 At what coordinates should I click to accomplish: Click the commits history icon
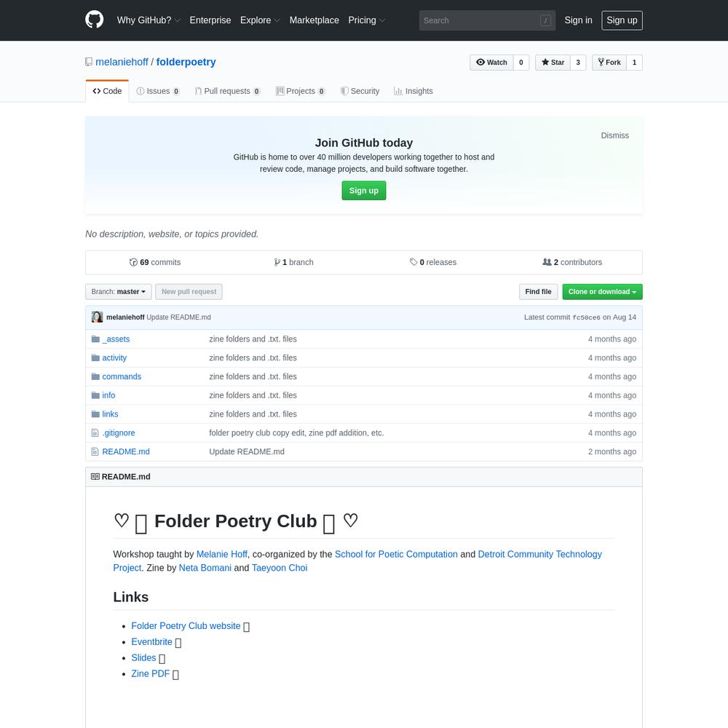[133, 262]
